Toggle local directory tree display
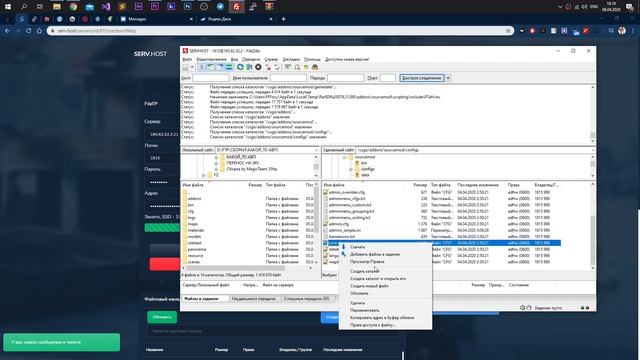640x360 pixels. pyautogui.click(x=211, y=67)
